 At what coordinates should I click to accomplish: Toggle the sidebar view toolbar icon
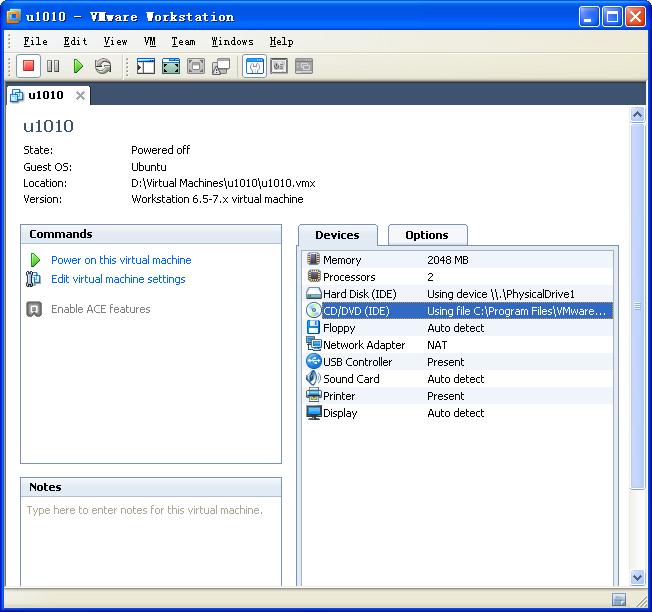[x=146, y=66]
